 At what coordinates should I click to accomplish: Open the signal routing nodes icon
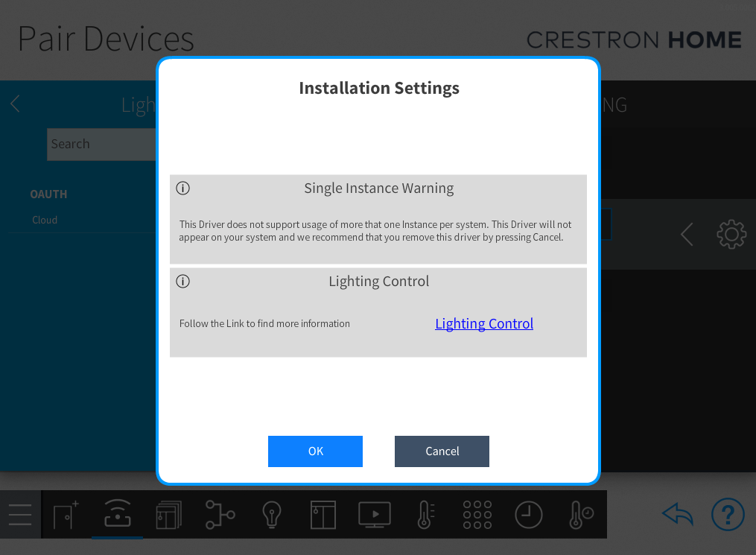coord(220,515)
